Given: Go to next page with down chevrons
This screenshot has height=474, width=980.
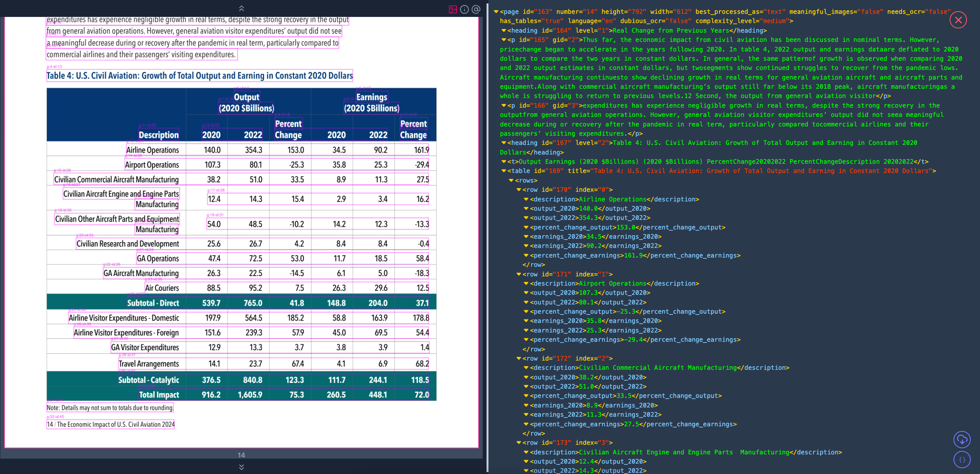Looking at the screenshot, I should 241,467.
